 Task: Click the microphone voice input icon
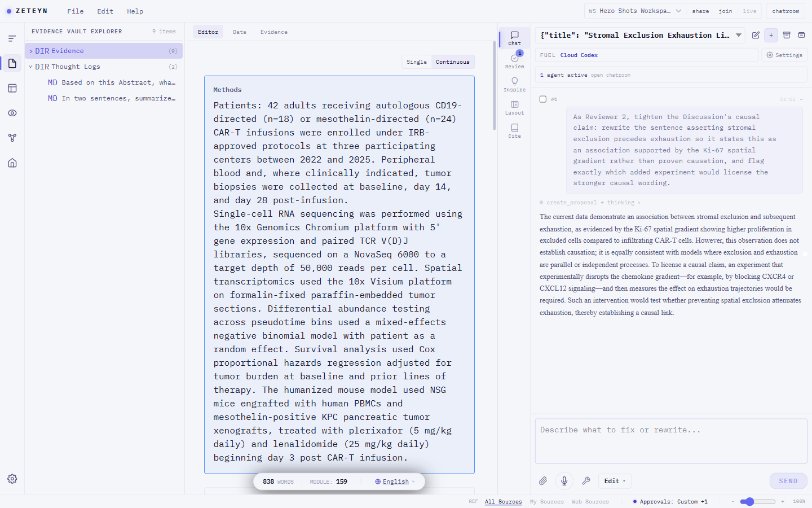tap(564, 481)
